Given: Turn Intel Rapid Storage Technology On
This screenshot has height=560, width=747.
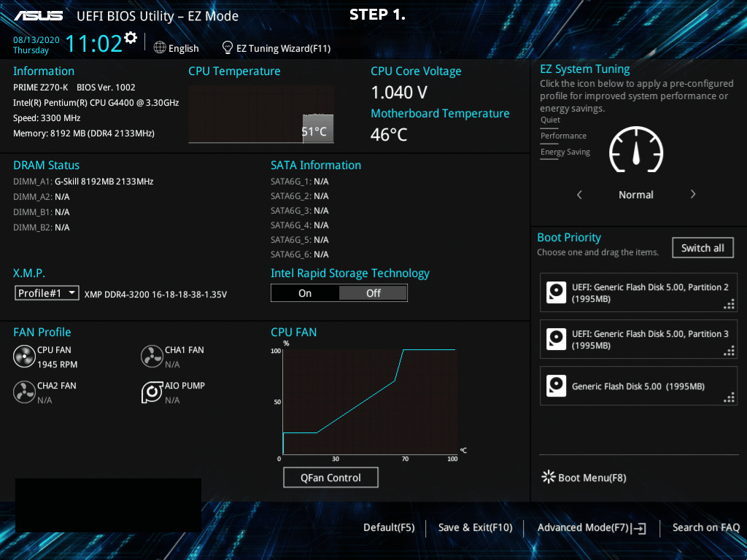Looking at the screenshot, I should 305,293.
